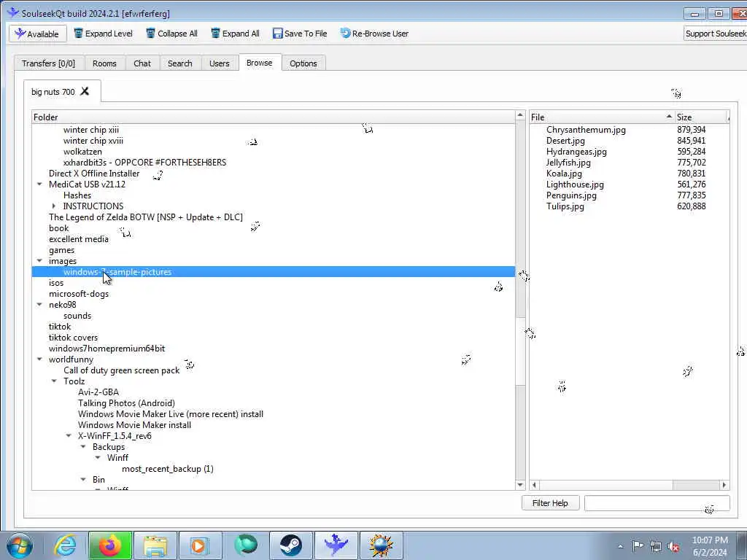Screen dimensions: 747x560
Task: Select the Talking Photos (Android) folder
Action: click(x=126, y=403)
